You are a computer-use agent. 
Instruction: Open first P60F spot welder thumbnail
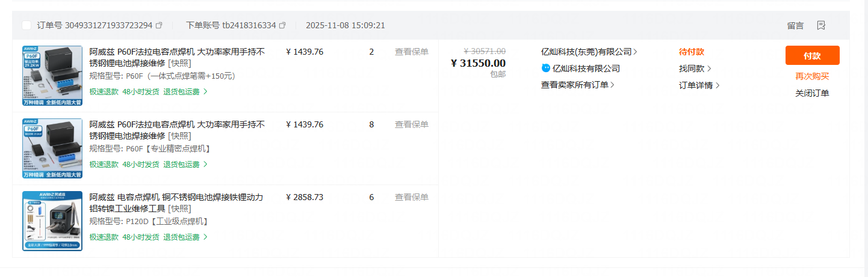click(x=52, y=76)
